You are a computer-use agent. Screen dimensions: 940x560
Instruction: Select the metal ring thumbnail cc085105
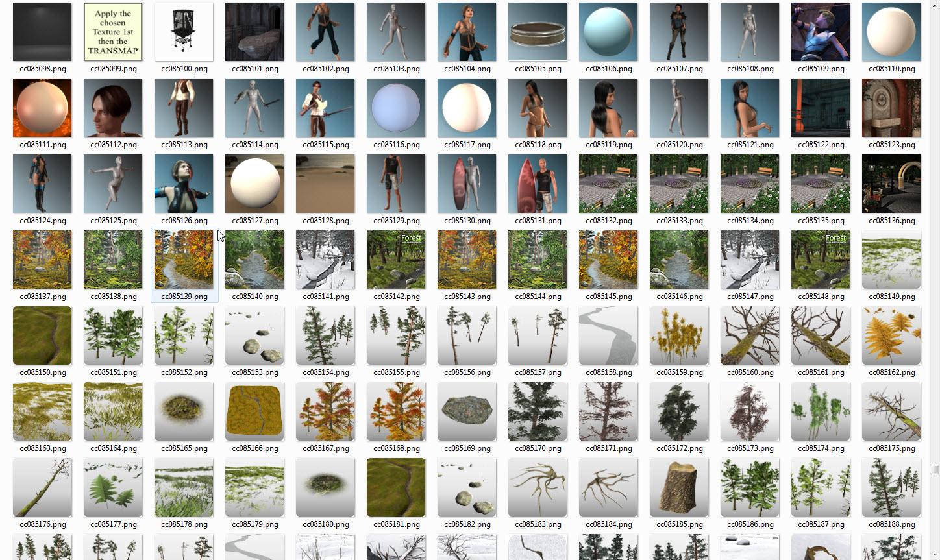pos(538,32)
